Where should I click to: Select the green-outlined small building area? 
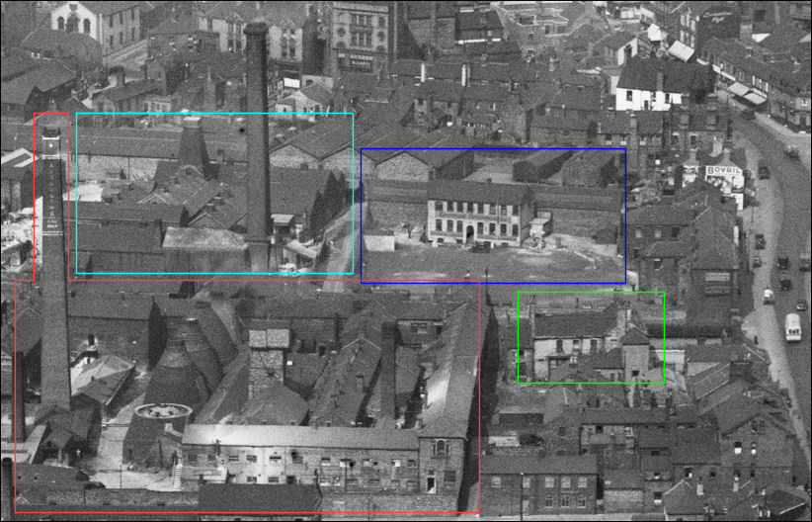(x=591, y=337)
